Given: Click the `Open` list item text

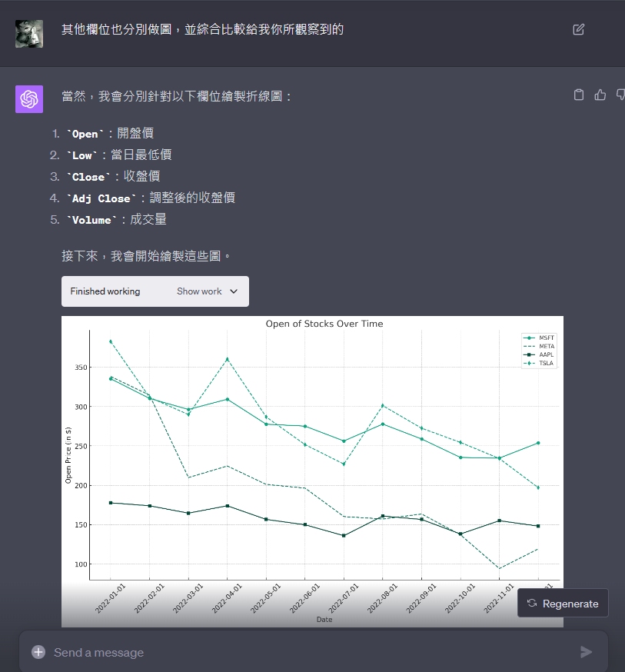Looking at the screenshot, I should (110, 133).
